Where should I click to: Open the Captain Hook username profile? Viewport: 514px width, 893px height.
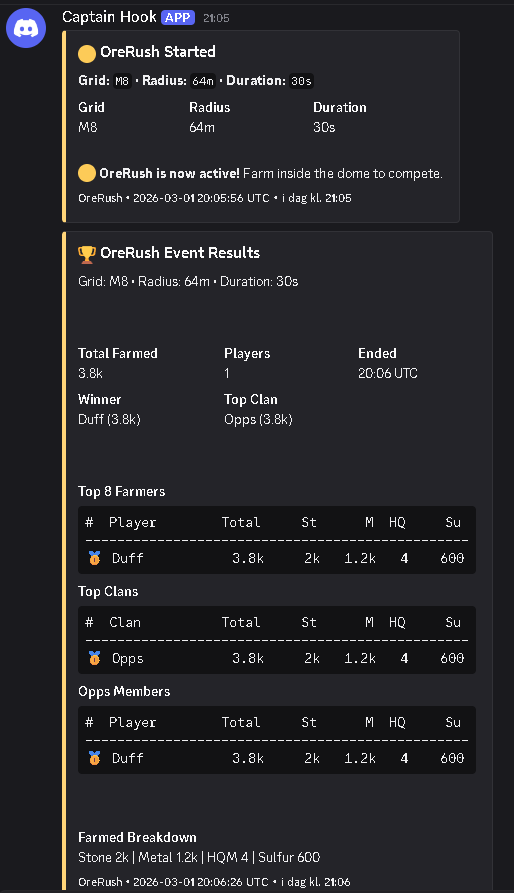coord(109,17)
